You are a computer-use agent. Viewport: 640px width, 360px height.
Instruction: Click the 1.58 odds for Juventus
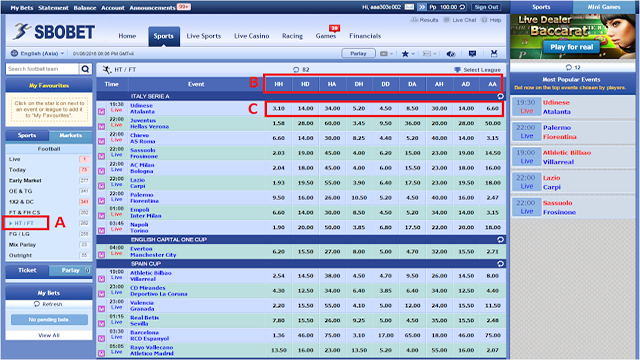278,123
